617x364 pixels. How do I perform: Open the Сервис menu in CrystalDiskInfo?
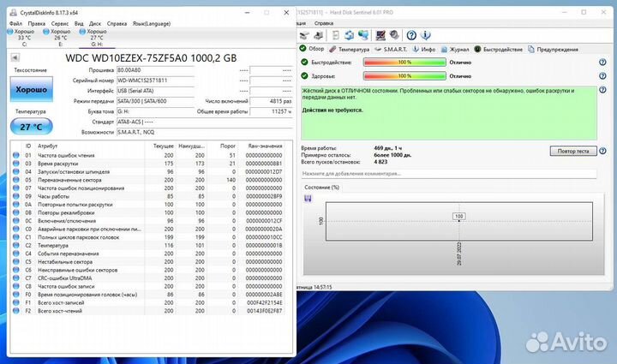pos(60,24)
